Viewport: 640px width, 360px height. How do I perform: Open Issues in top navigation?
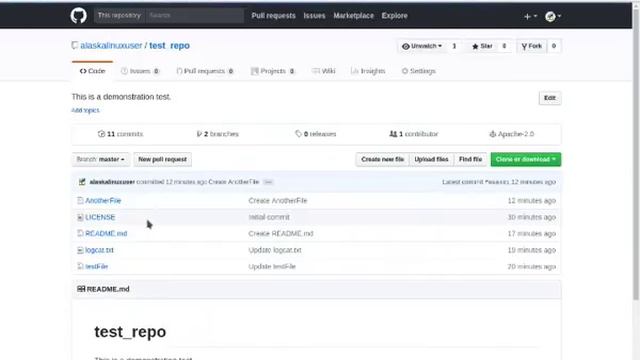pos(314,16)
